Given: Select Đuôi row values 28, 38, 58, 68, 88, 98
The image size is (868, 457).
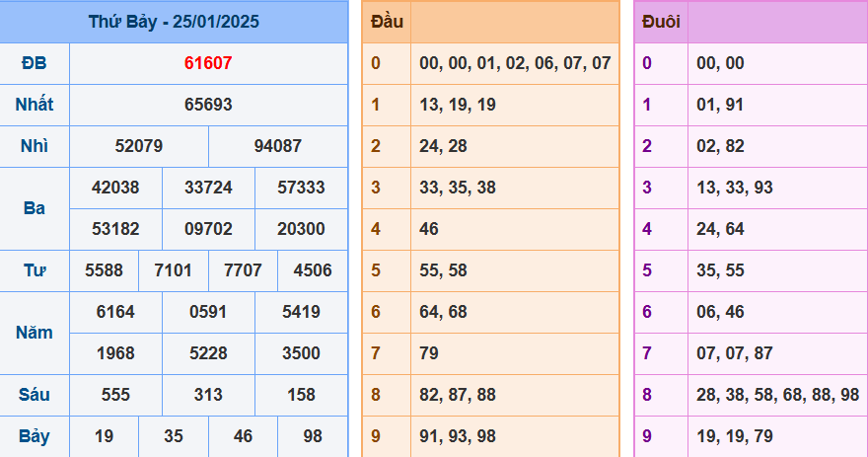Looking at the screenshot, I should 778,395.
